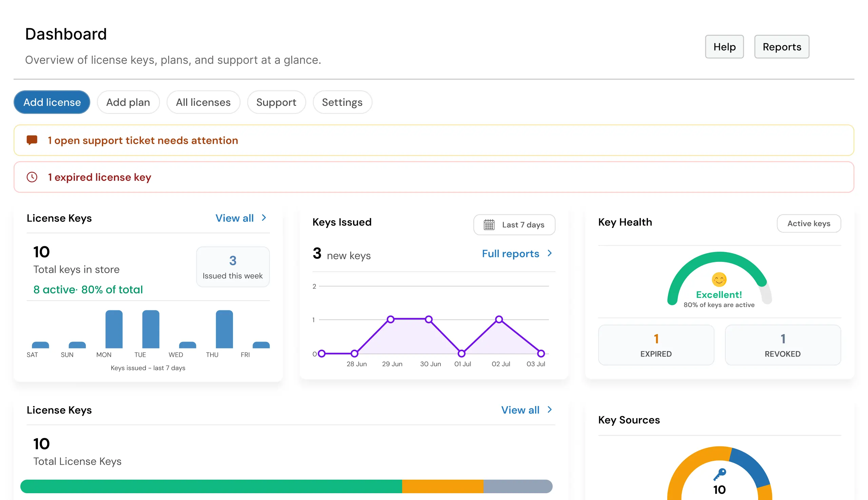This screenshot has width=868, height=500.
Task: Click the 30 Jun data point
Action: pyautogui.click(x=428, y=319)
